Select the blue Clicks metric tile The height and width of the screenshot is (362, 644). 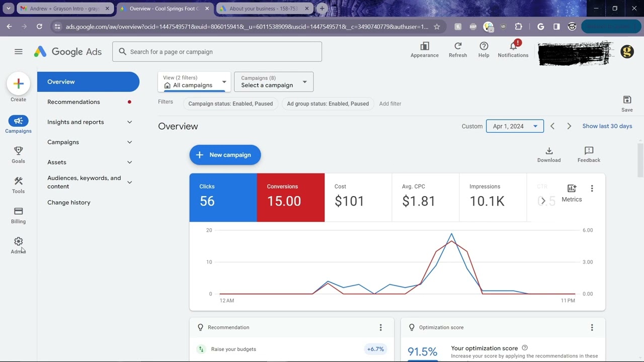click(223, 198)
